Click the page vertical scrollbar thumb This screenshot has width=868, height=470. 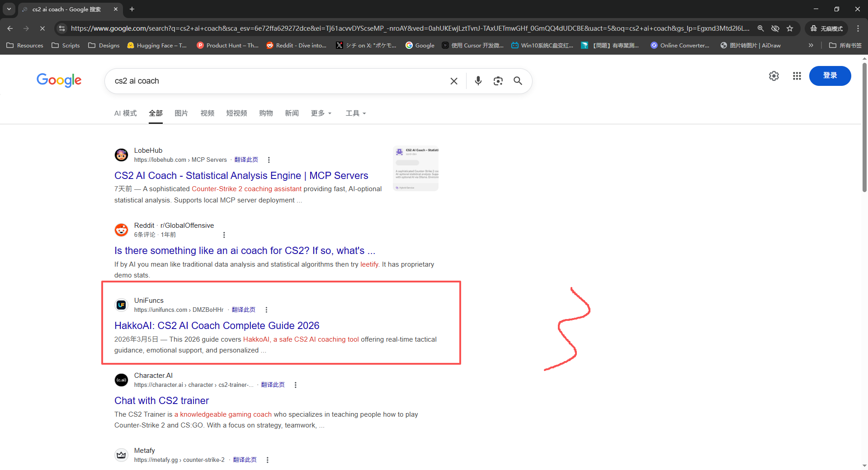[x=864, y=127]
